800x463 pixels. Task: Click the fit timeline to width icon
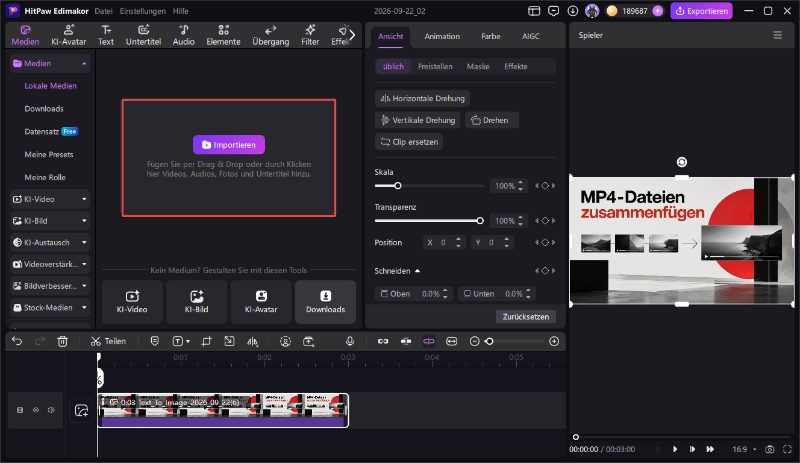(x=452, y=341)
